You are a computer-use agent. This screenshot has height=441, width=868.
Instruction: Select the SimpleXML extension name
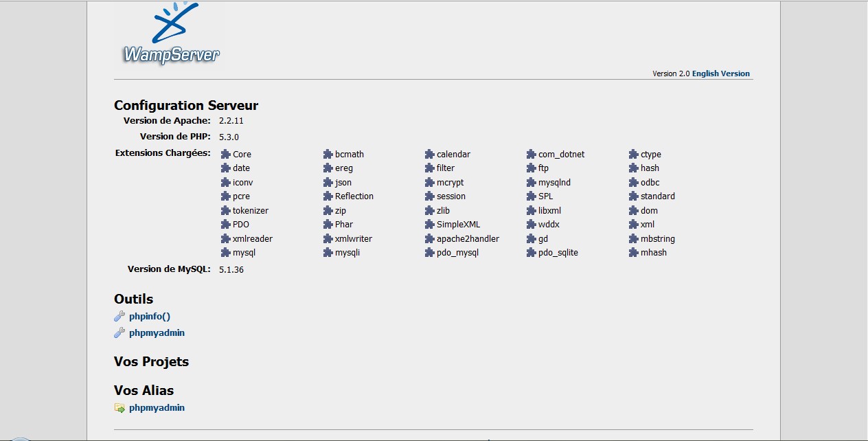tap(459, 225)
